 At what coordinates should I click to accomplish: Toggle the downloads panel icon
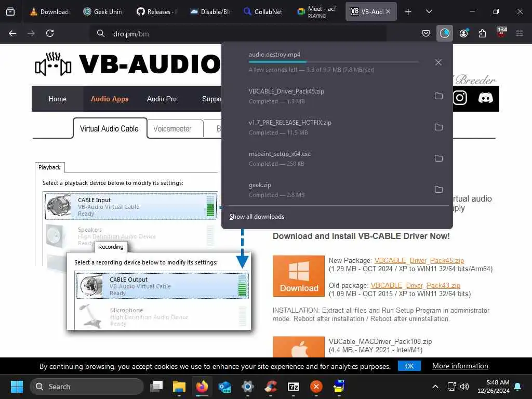click(445, 33)
